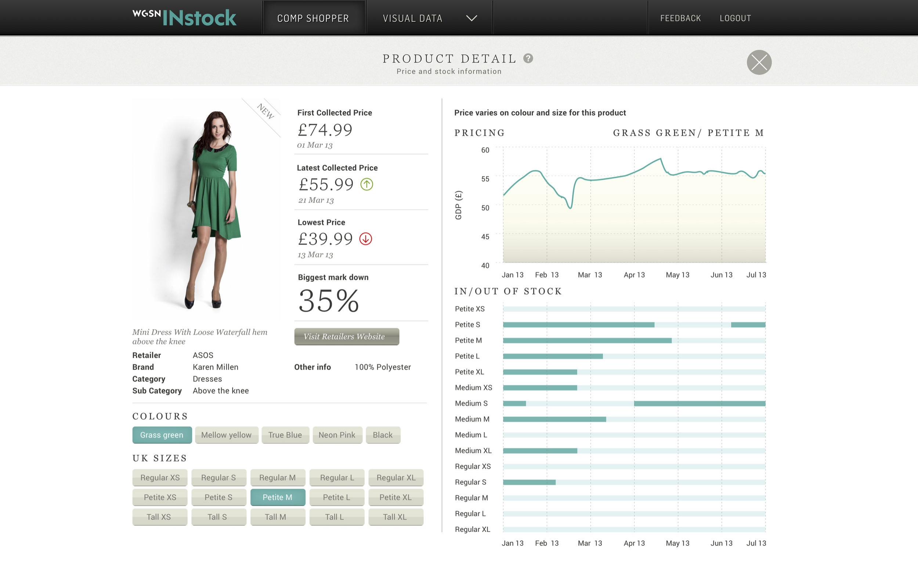Expand the Visual Data dropdown chevron
918x588 pixels.
(x=471, y=18)
